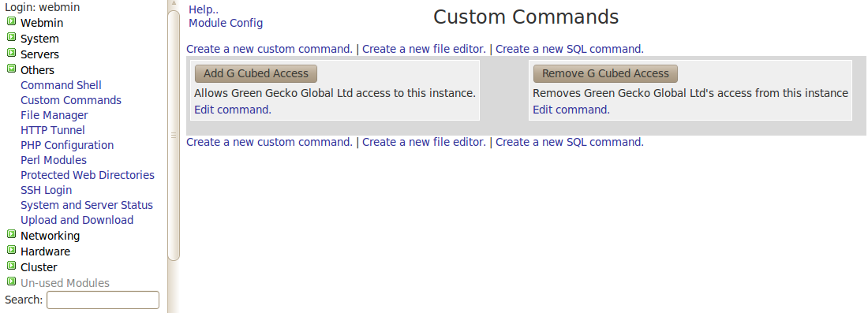The image size is (868, 313).
Task: Click bottom 'Create a new SQL command' link
Action: [x=570, y=142]
